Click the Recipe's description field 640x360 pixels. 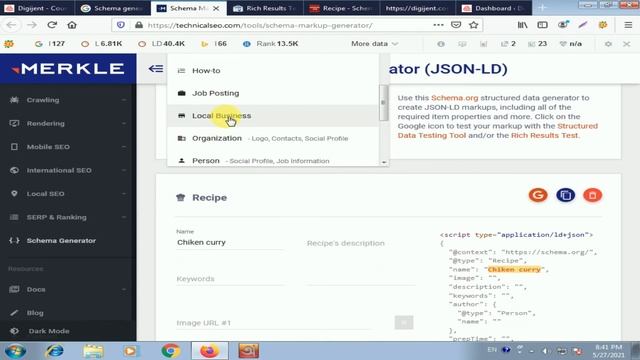pos(361,243)
